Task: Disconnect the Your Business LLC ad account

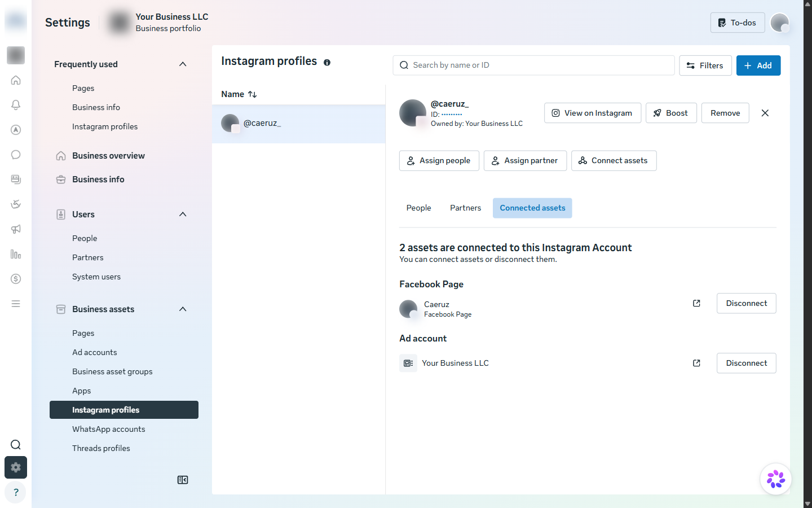Action: [x=747, y=363]
